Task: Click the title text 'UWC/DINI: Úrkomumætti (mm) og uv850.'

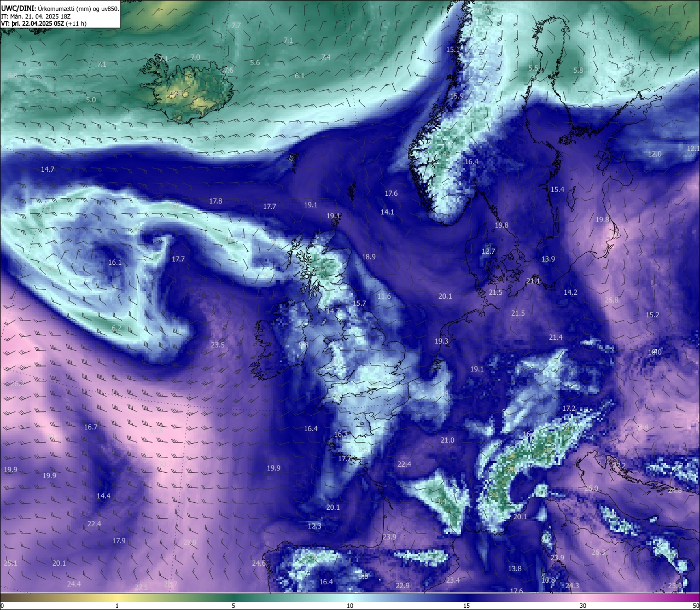Action: tap(60, 8)
